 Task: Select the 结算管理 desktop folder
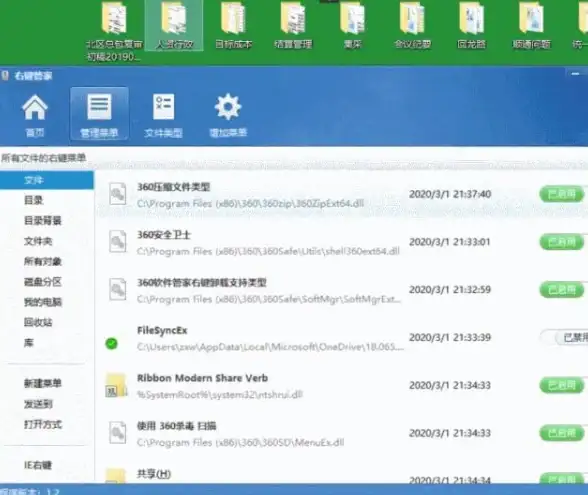[x=293, y=26]
